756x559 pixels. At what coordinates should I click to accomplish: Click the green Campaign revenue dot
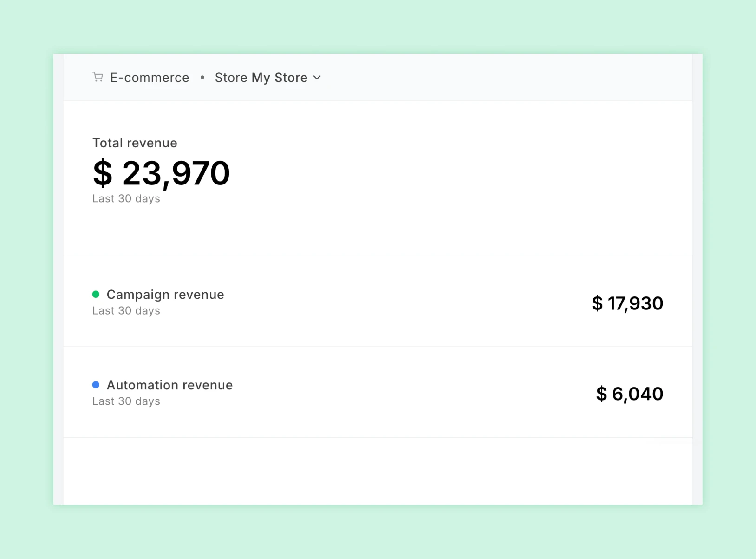[x=96, y=294]
